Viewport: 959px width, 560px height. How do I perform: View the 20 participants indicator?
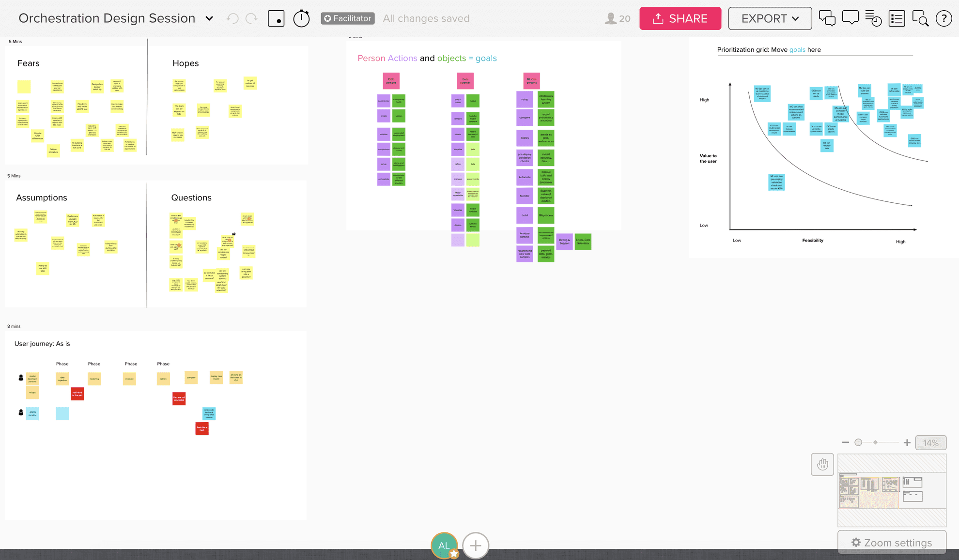pyautogui.click(x=618, y=18)
